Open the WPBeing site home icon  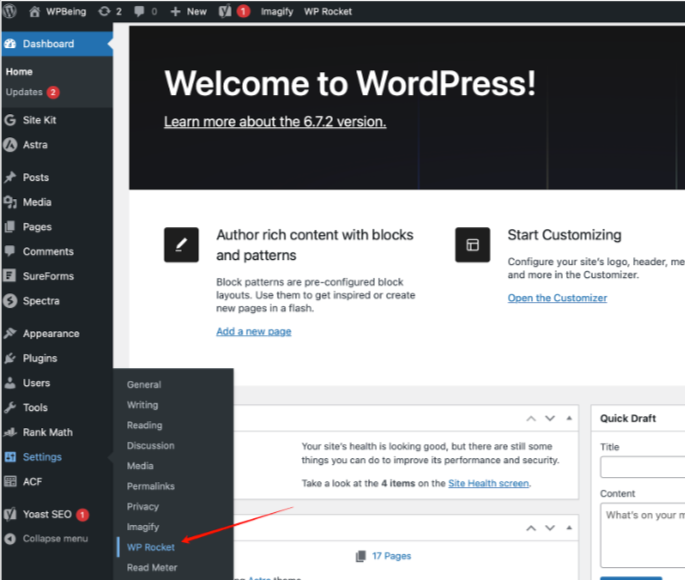(34, 11)
